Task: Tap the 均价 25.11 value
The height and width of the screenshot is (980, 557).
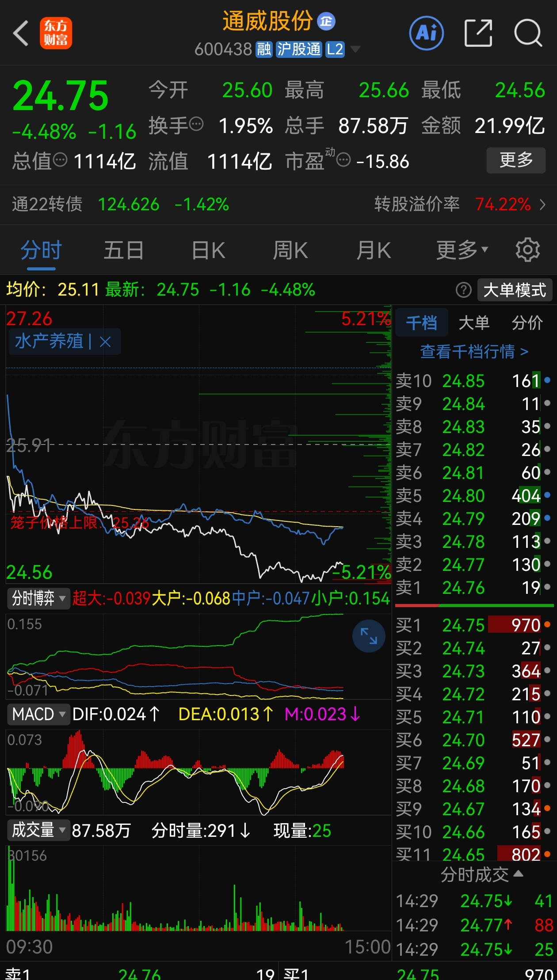Action: tap(78, 290)
